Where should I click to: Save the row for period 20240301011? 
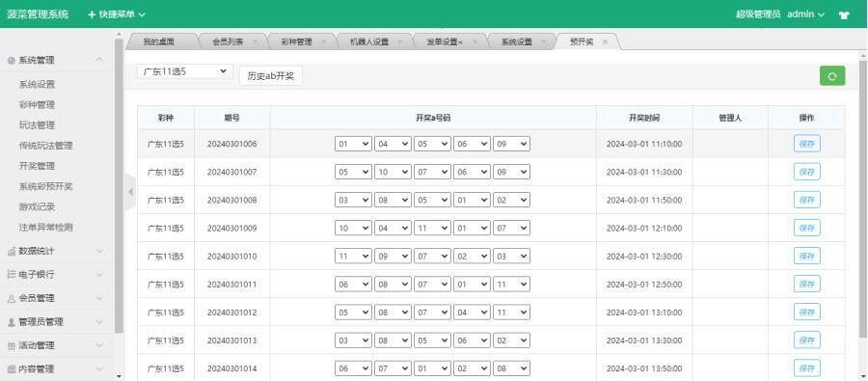pyautogui.click(x=806, y=285)
